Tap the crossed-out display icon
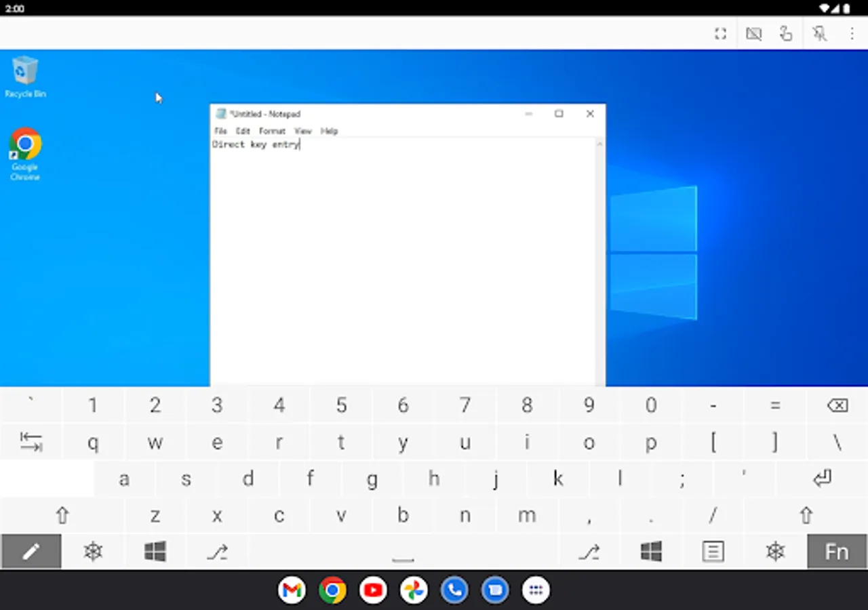868x610 pixels. 753,33
